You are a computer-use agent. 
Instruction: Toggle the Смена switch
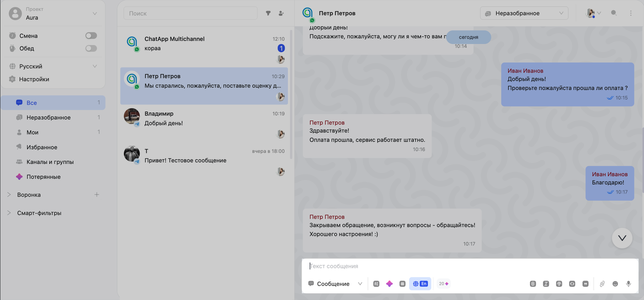(91, 36)
